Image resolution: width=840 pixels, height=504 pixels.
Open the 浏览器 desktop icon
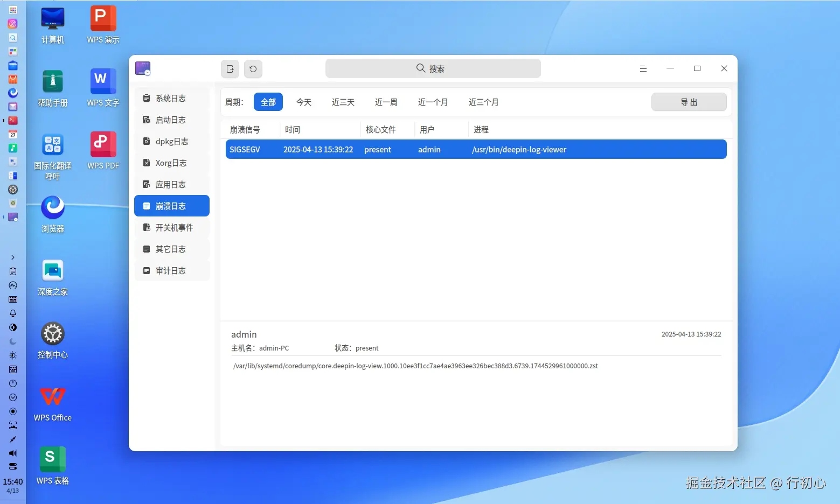pos(53,214)
